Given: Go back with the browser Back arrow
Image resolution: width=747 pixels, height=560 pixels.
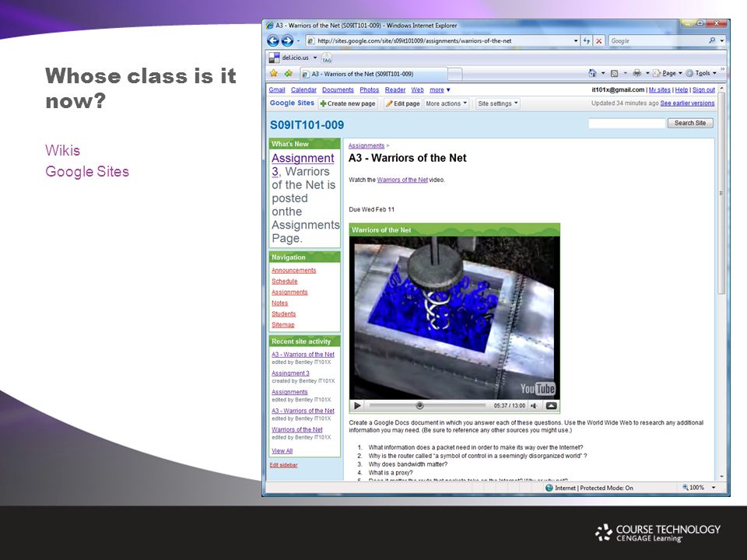Looking at the screenshot, I should tap(273, 41).
